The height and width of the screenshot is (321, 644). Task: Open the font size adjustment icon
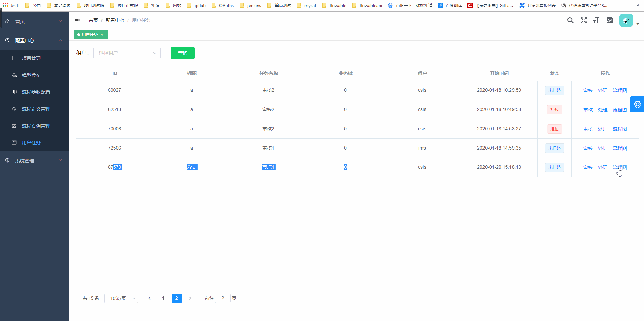click(596, 20)
